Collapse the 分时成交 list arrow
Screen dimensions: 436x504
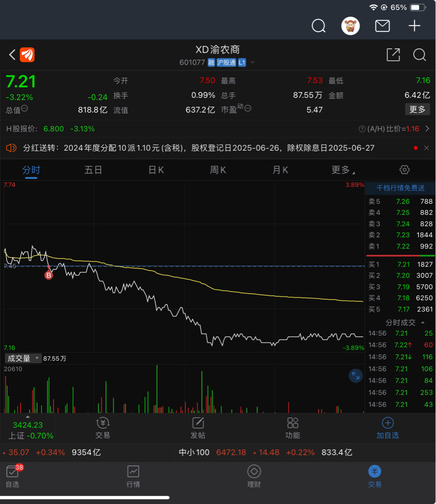(x=423, y=322)
